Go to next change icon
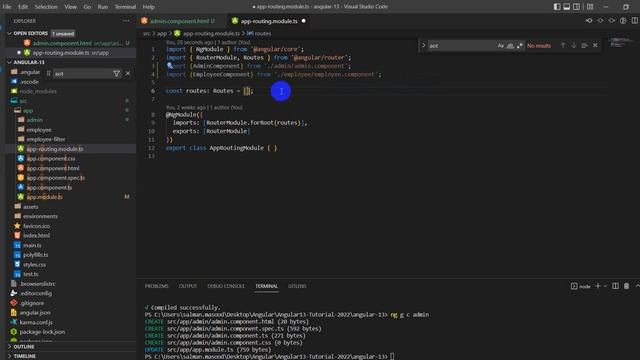The image size is (640, 360). (x=612, y=20)
